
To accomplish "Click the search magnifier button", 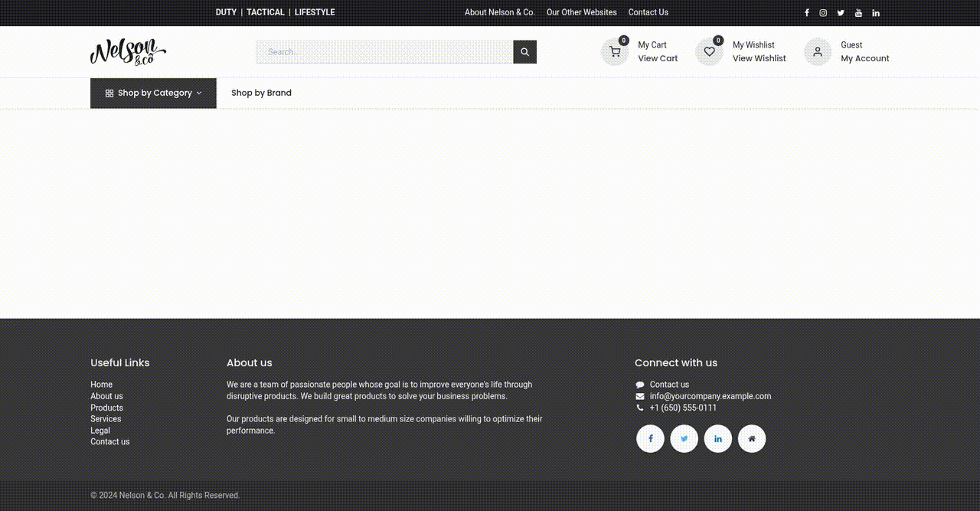I will pos(524,52).
